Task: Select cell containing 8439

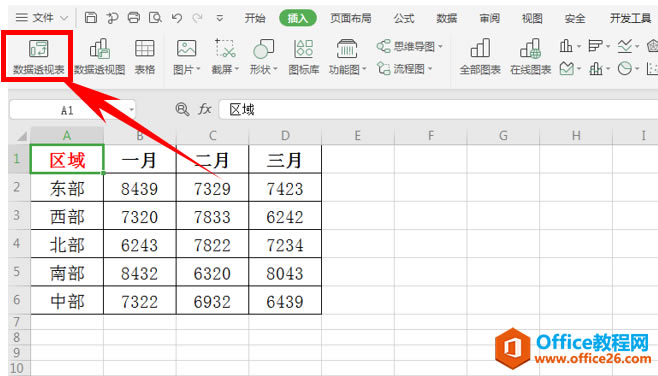Action: pos(140,188)
